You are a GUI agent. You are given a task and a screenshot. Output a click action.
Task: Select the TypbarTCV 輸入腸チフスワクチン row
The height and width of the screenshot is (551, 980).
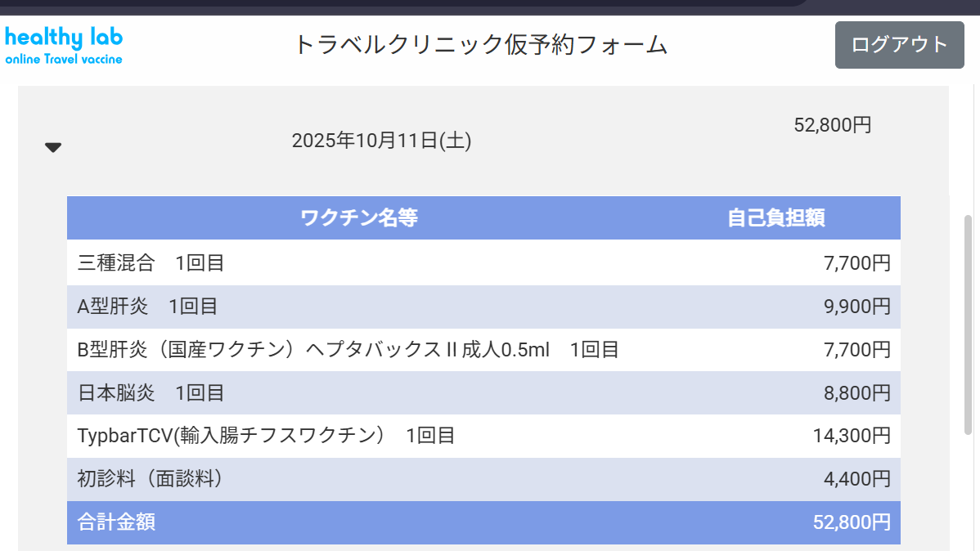(x=266, y=436)
